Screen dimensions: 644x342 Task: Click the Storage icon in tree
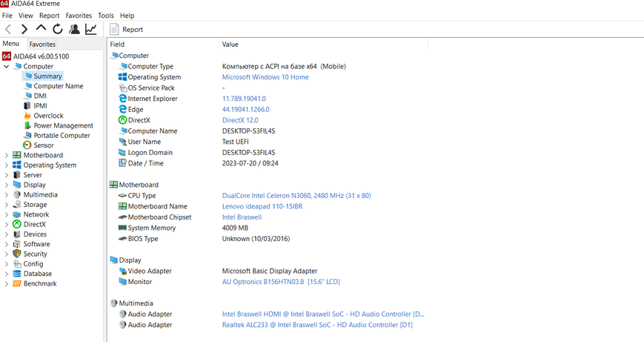[x=17, y=204]
